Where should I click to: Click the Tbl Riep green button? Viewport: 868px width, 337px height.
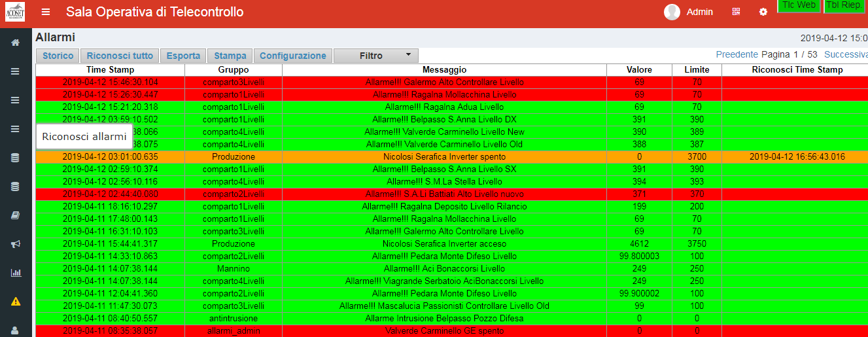843,5
